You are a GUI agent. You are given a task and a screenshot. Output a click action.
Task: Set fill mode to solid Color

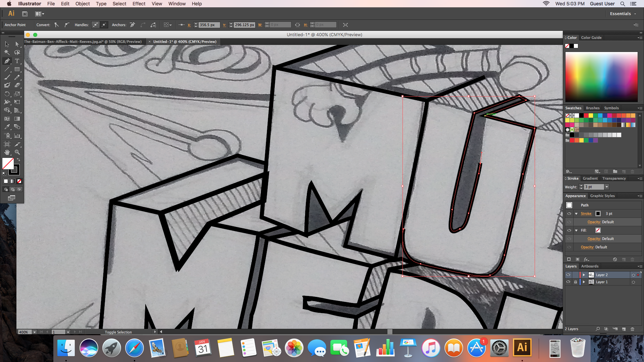[x=6, y=181]
